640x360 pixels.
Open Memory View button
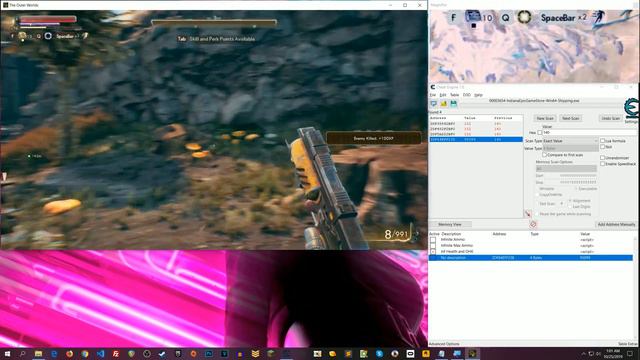(450, 224)
